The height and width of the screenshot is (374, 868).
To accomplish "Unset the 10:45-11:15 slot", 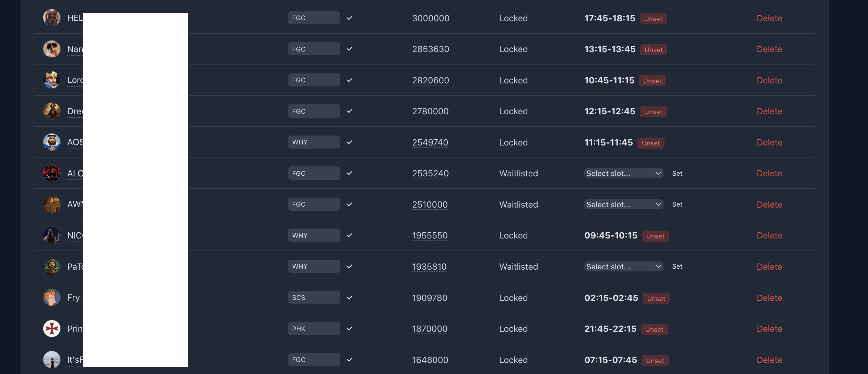I will coord(652,81).
